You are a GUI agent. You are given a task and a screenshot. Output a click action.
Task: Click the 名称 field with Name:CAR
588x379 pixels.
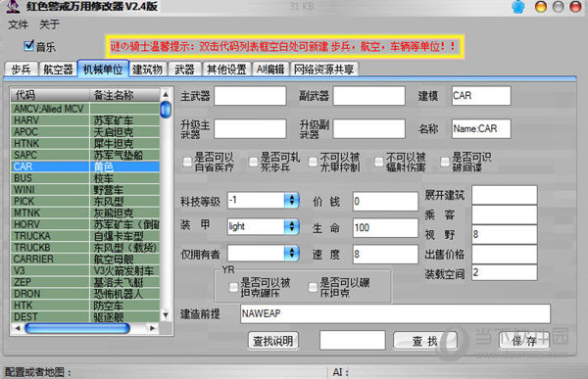coord(481,129)
